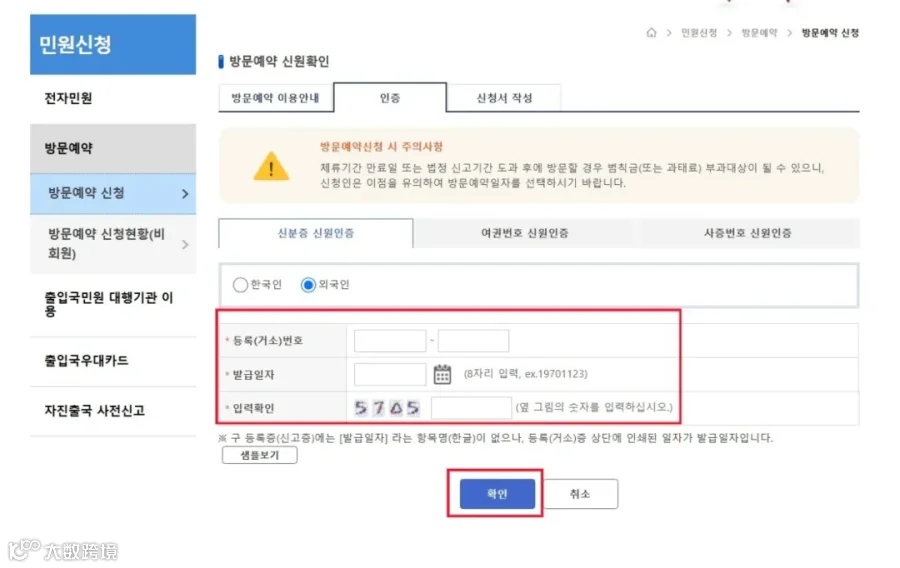900x568 pixels.
Task: Click the blue 확인 button
Action: pyautogui.click(x=497, y=494)
